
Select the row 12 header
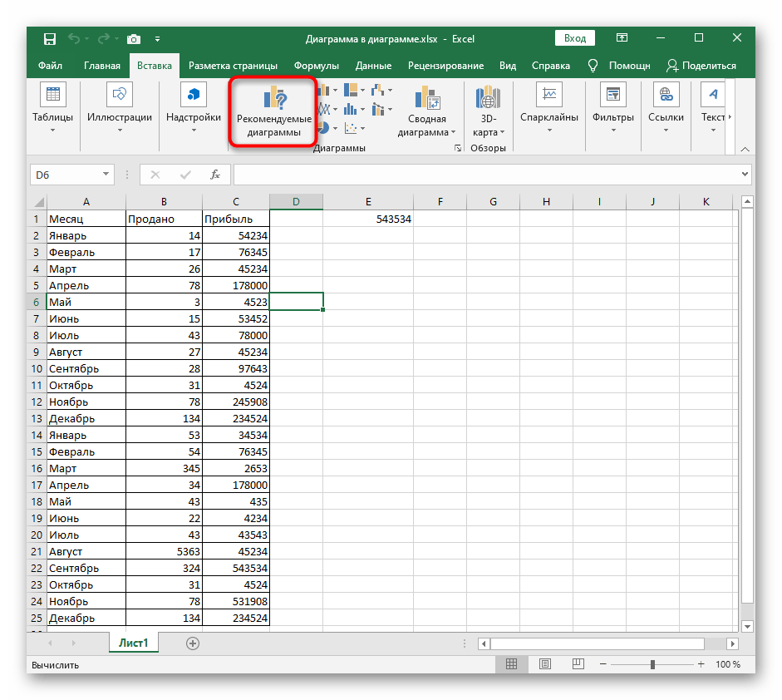coord(37,402)
